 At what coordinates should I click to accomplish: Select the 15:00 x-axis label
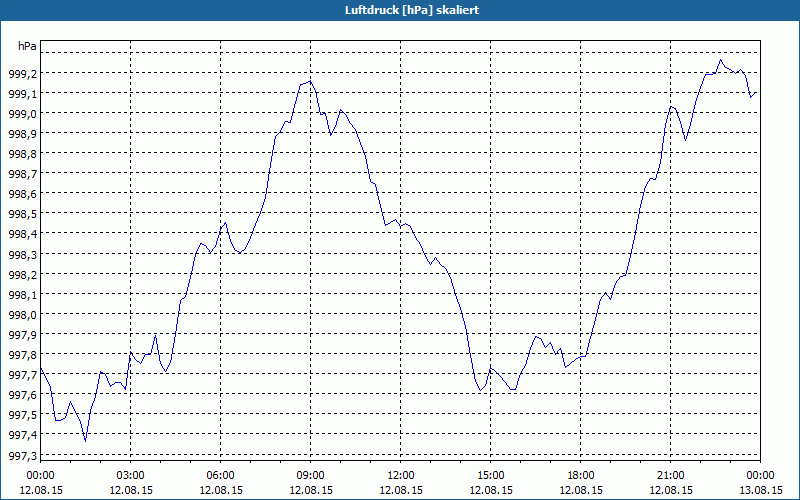[490, 476]
